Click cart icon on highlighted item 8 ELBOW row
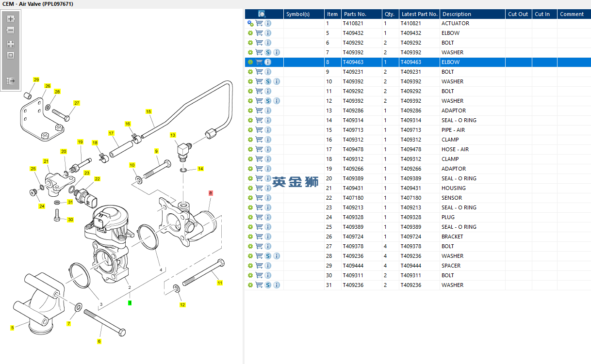Screen dimensions: 591x364 point(259,62)
